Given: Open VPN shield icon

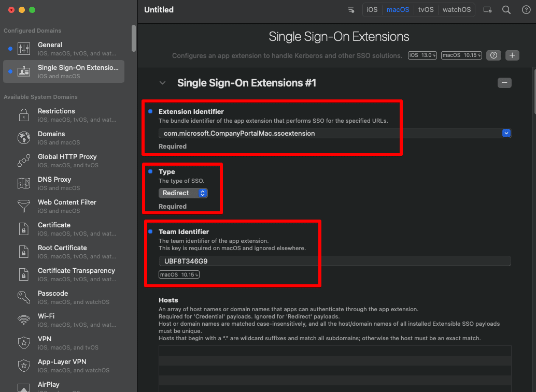Looking at the screenshot, I should coord(24,342).
